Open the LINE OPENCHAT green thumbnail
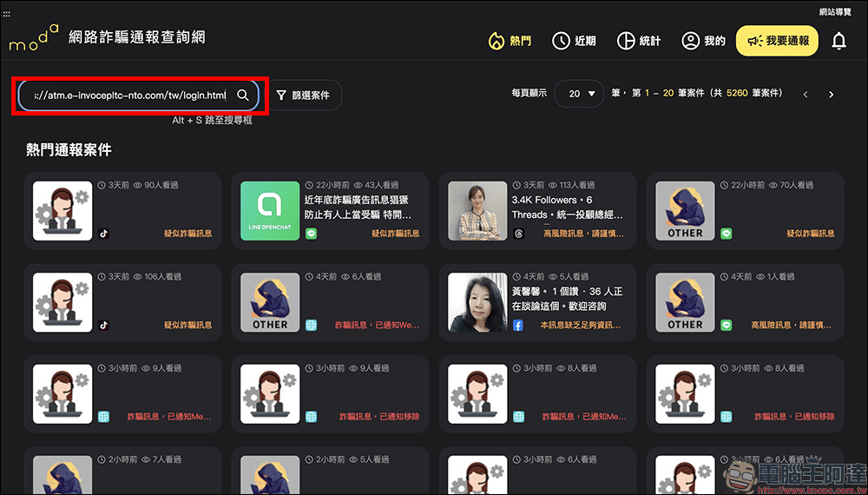The width and height of the screenshot is (868, 495). tap(270, 211)
